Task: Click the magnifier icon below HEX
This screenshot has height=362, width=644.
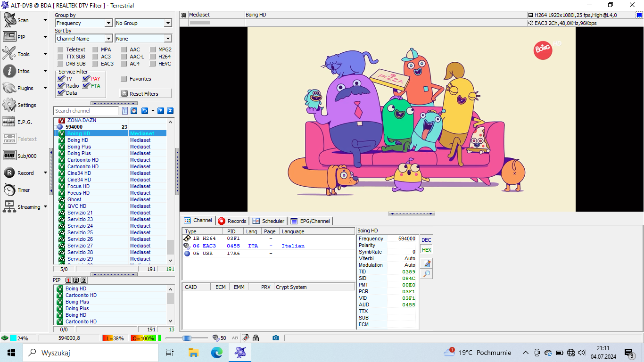Action: point(427,274)
